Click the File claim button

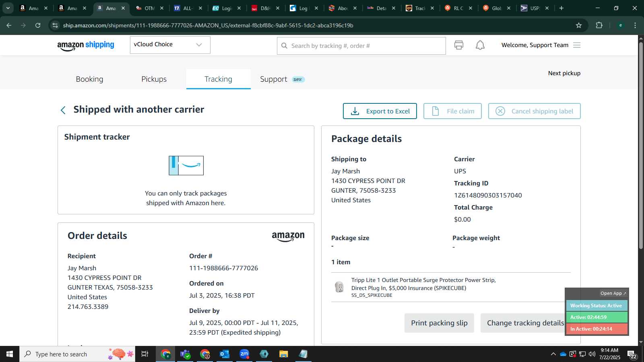pyautogui.click(x=452, y=111)
